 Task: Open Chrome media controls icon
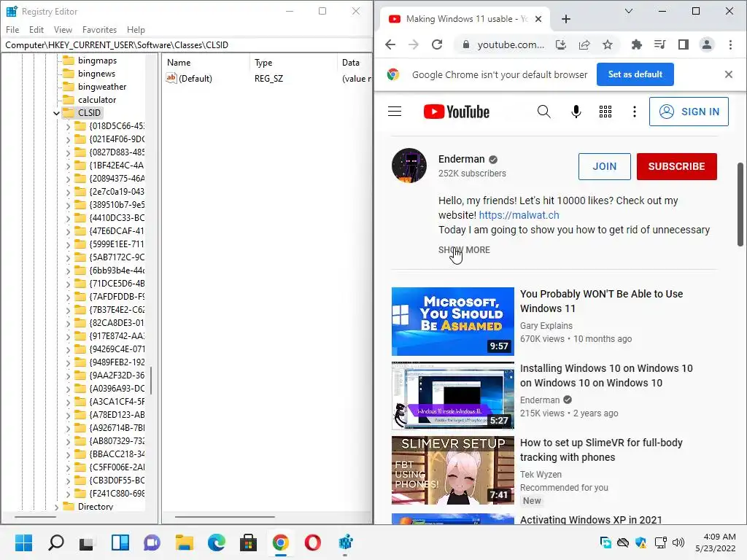(659, 44)
